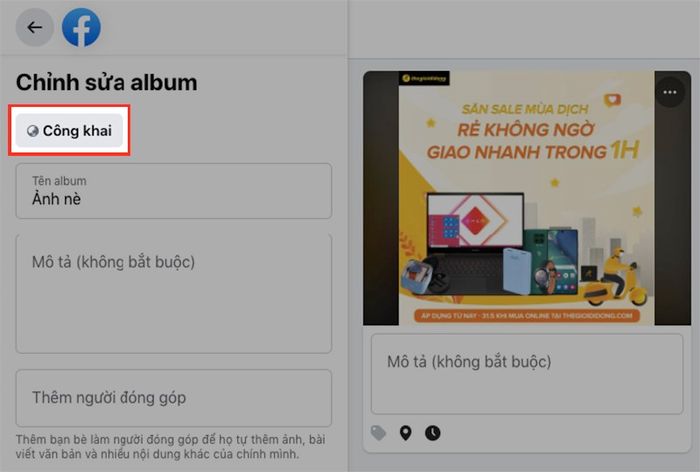Image resolution: width=700 pixels, height=472 pixels.
Task: Focus the Tên album field
Action: [x=174, y=191]
